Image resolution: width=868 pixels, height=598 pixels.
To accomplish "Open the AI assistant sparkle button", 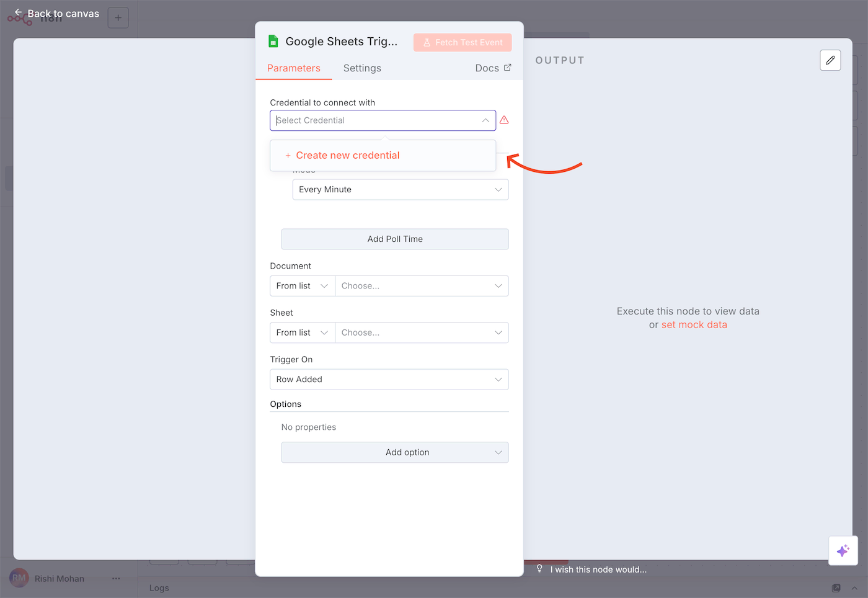I will (843, 551).
